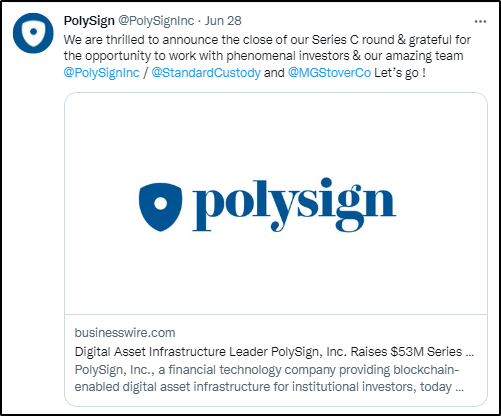The height and width of the screenshot is (416, 501).
Task: Click the white dot inside the shield logo
Action: [161, 204]
